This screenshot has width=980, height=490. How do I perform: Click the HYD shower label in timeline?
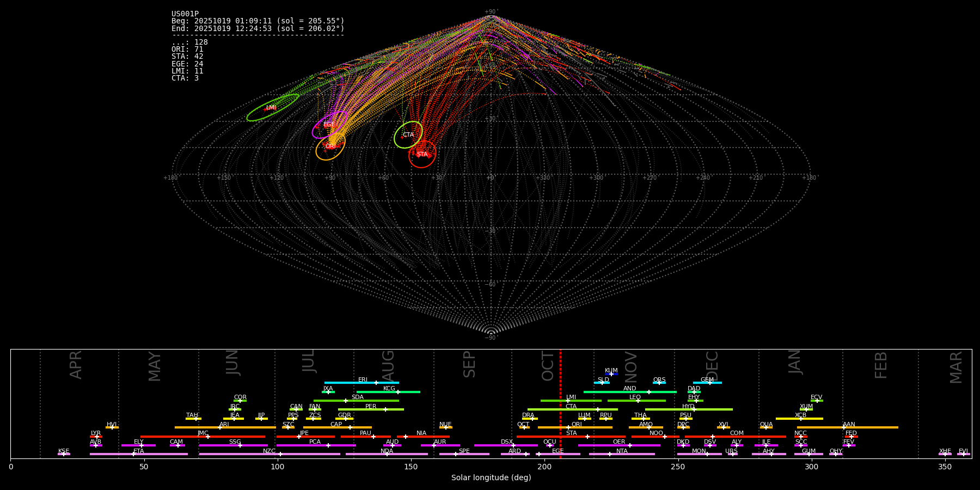coord(688,406)
